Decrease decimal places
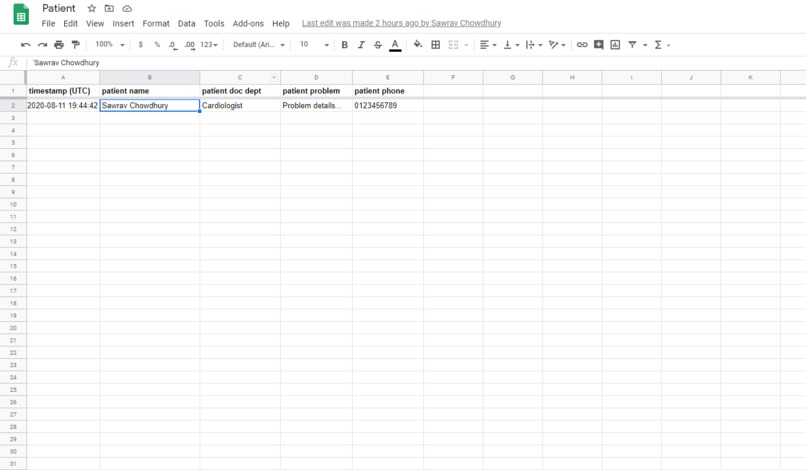Screen dimensions: 806x470 tap(173, 45)
